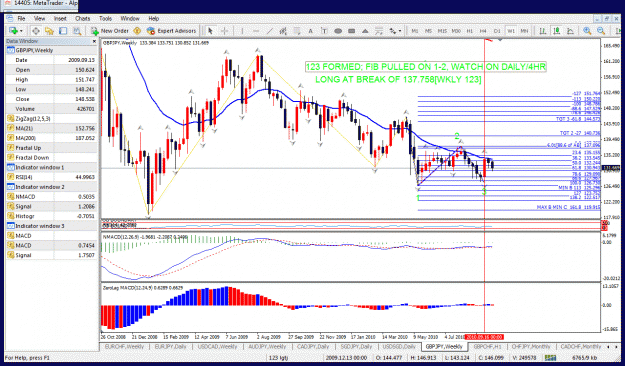Click the Zoom Out magnifier
The width and height of the screenshot is (625, 366).
pyautogui.click(x=601, y=31)
